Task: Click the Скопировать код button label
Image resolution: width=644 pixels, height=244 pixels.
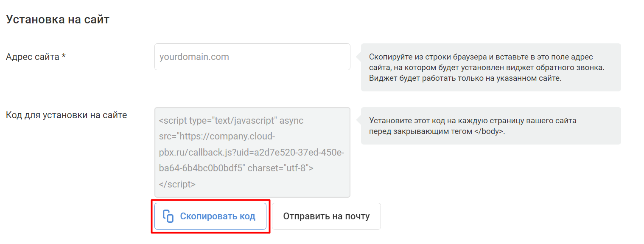Action: coord(218,216)
